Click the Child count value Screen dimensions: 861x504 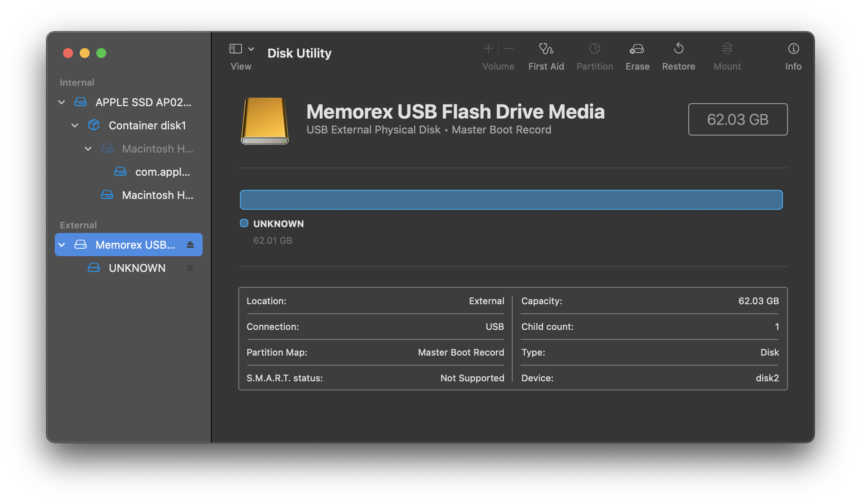pos(777,327)
